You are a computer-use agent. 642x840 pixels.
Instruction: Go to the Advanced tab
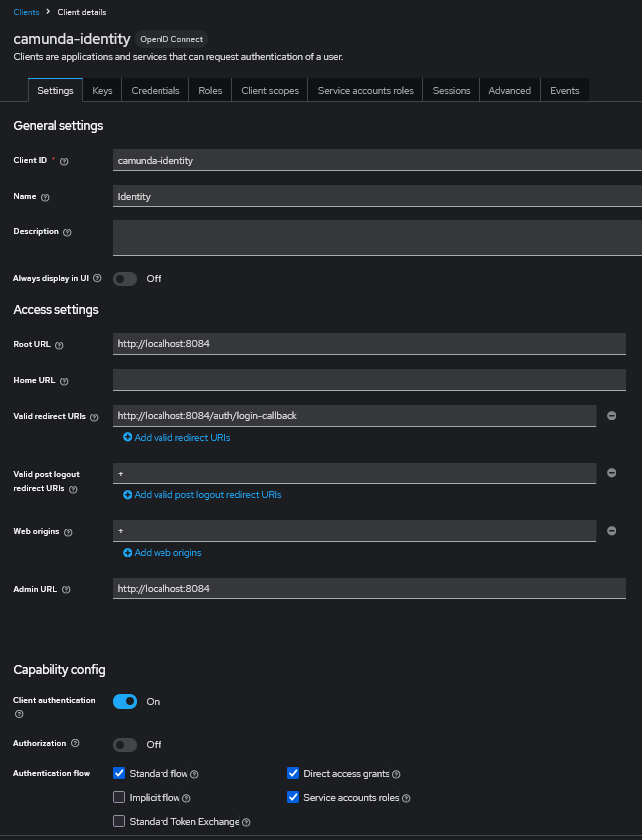[x=509, y=90]
